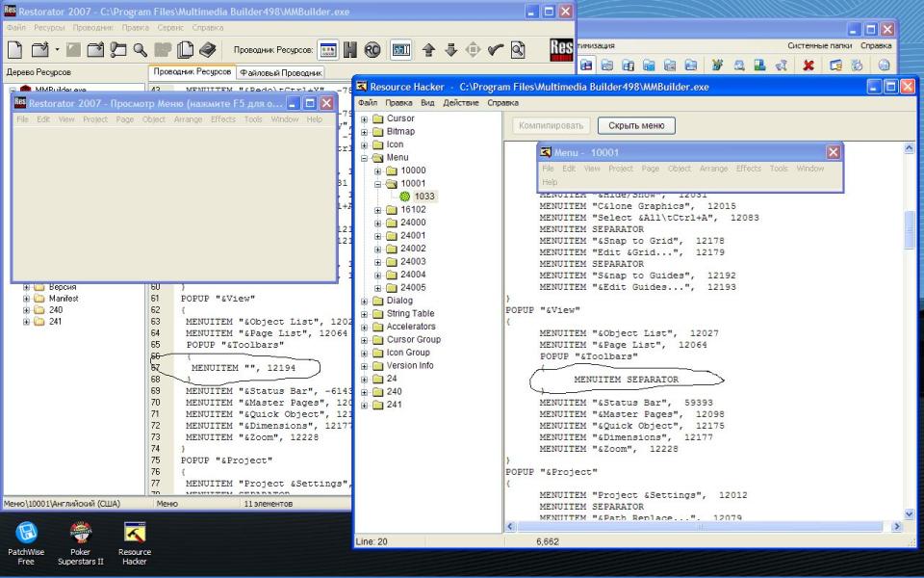Viewport: 924px width, 578px height.
Task: Close the Menu - 10001 preview window
Action: [x=834, y=152]
